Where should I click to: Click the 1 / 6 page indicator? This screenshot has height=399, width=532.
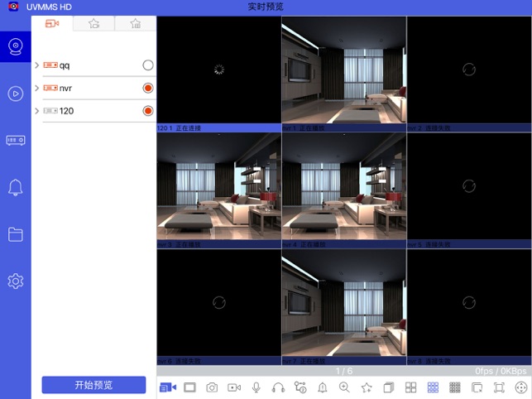tap(344, 371)
